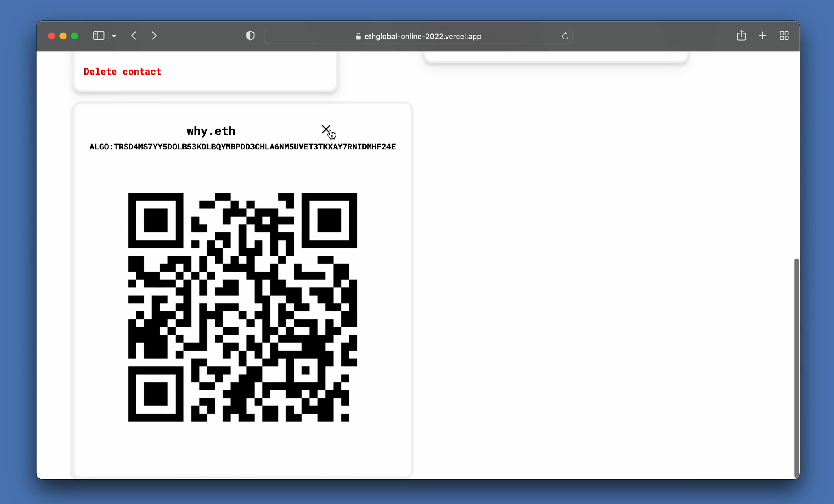Viewport: 834px width, 504px height.
Task: Click the why.eth contact name heading
Action: pyautogui.click(x=211, y=131)
